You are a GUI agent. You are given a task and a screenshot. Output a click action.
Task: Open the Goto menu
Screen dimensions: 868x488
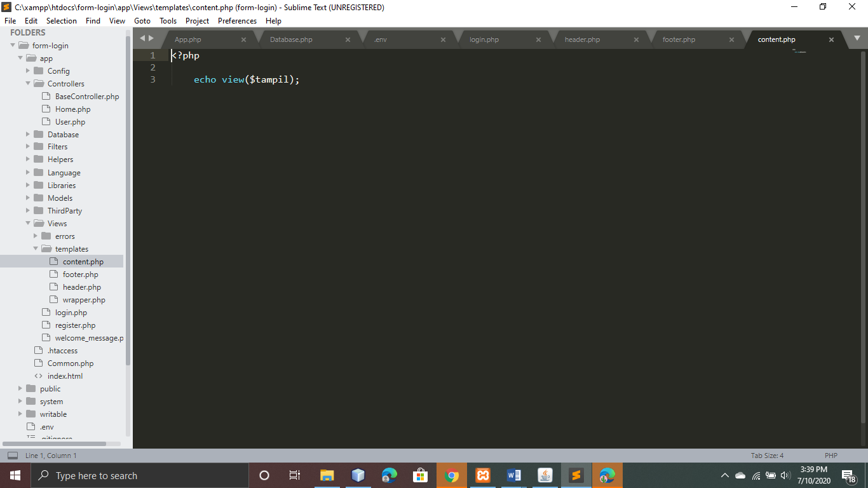(x=142, y=20)
